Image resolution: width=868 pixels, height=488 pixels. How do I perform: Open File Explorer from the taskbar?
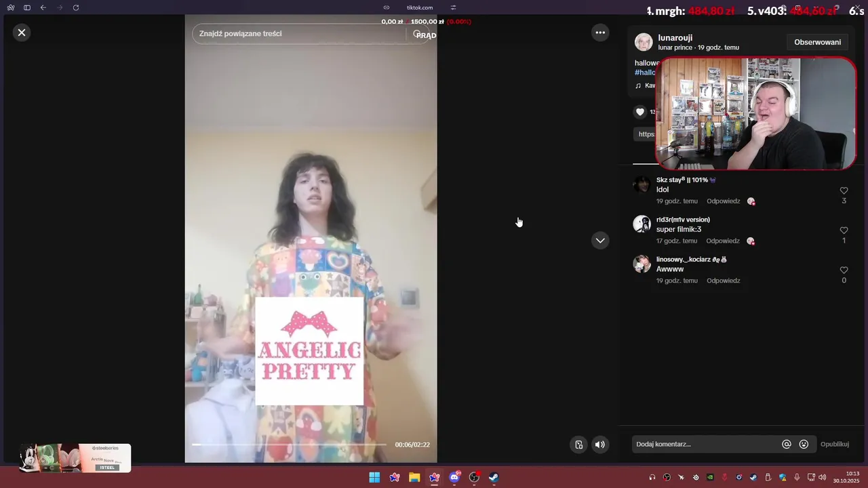click(414, 478)
